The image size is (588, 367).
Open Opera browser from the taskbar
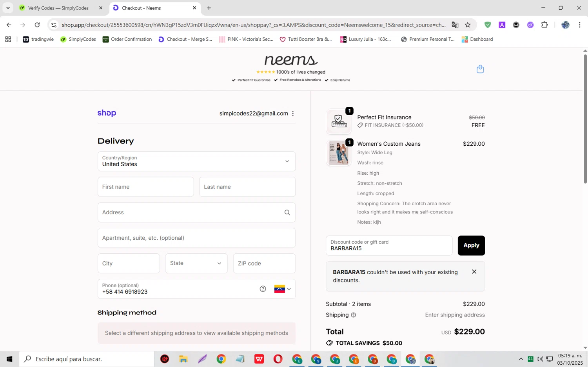point(278,359)
